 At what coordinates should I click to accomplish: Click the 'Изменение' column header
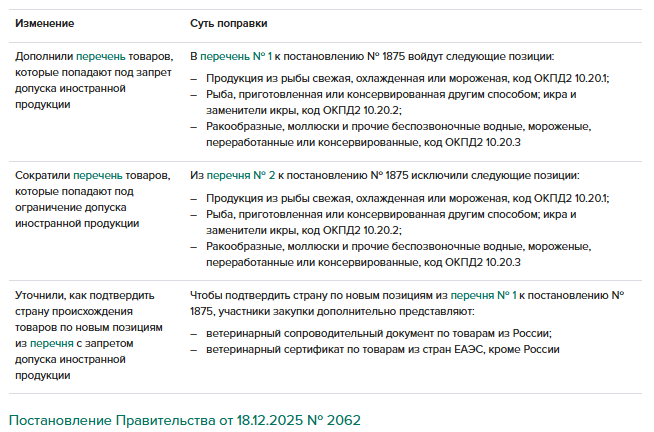coord(45,23)
